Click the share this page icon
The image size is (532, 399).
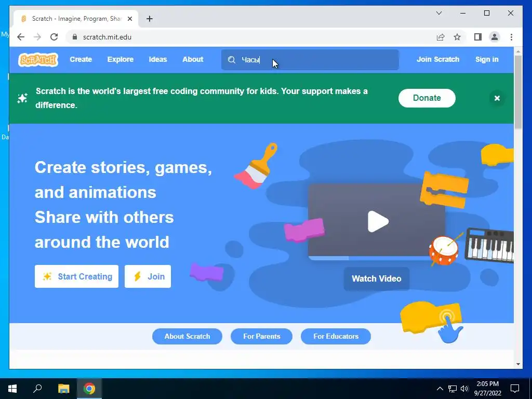point(441,37)
